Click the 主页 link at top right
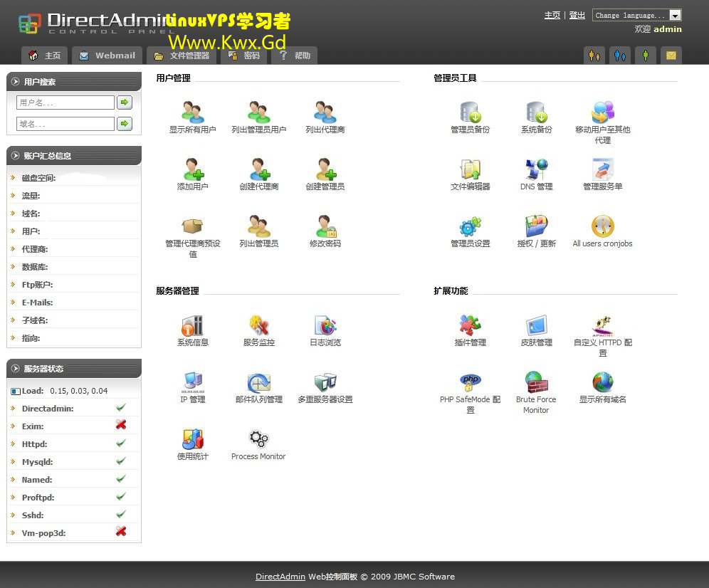This screenshot has width=709, height=588. 552,16
